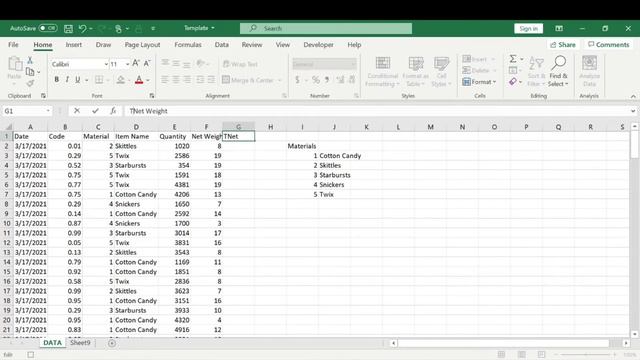Switch to the Draw tab

click(x=103, y=44)
